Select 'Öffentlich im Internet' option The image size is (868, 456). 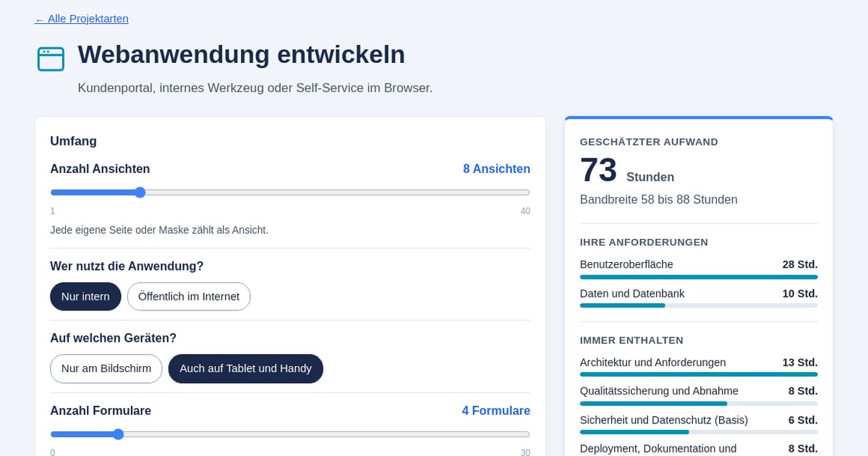tap(189, 297)
